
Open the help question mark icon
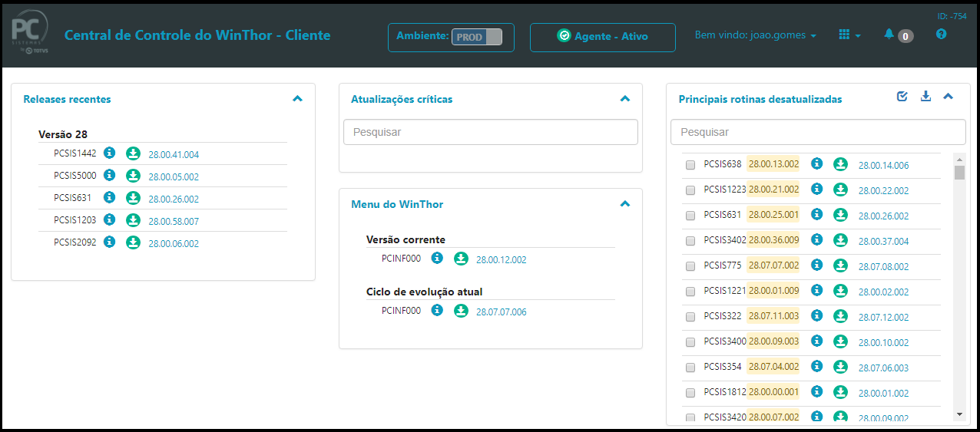(x=942, y=35)
